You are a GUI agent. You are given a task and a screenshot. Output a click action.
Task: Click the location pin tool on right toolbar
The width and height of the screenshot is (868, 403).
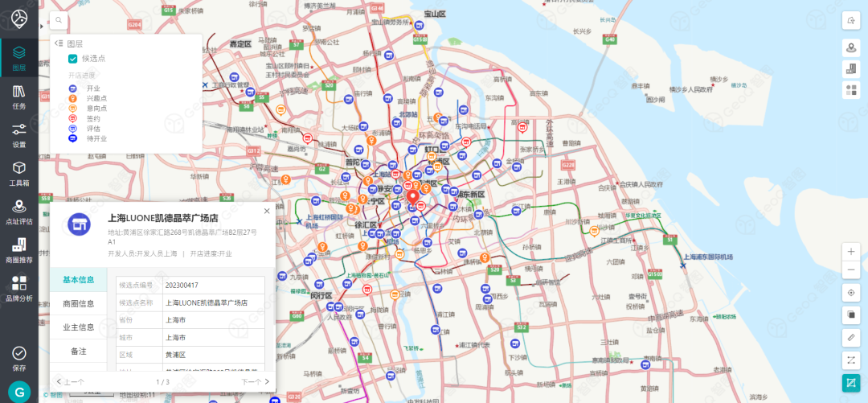point(850,48)
